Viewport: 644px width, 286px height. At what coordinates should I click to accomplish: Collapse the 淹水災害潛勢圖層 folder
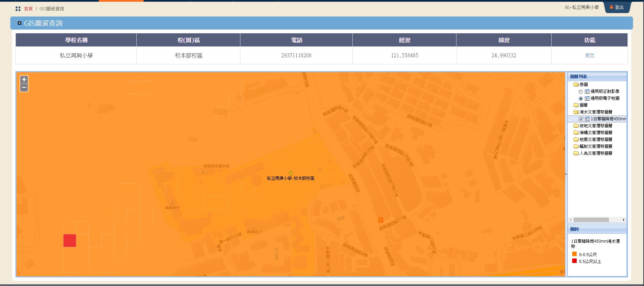tap(576, 112)
